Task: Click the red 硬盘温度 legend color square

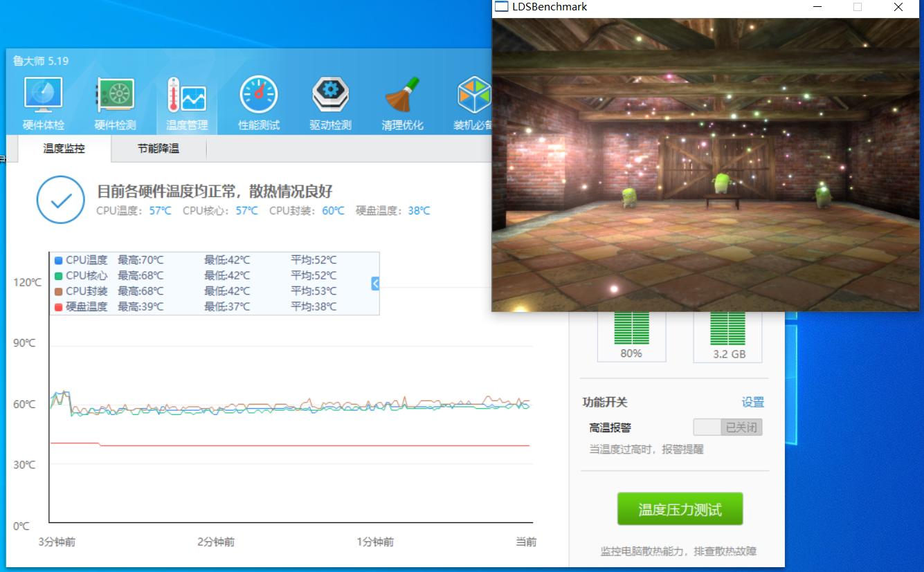Action: pyautogui.click(x=59, y=307)
